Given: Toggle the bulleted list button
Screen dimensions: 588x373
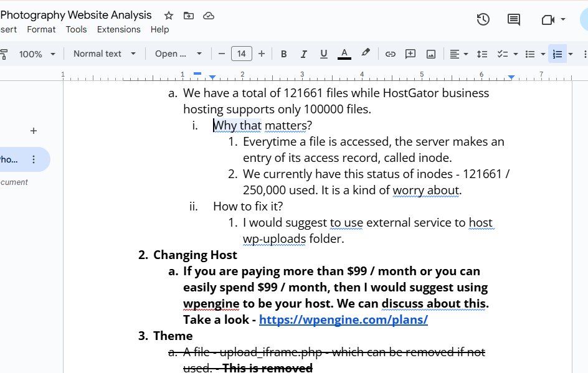Looking at the screenshot, I should tap(530, 54).
